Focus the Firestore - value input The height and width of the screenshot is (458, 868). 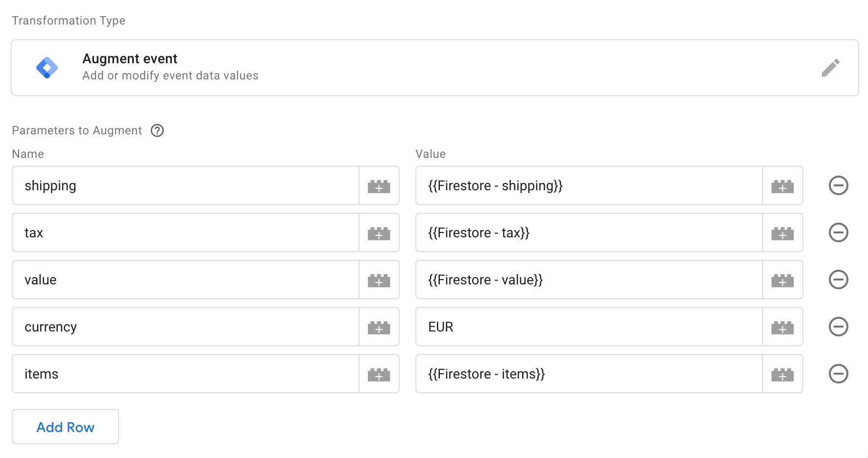[589, 280]
